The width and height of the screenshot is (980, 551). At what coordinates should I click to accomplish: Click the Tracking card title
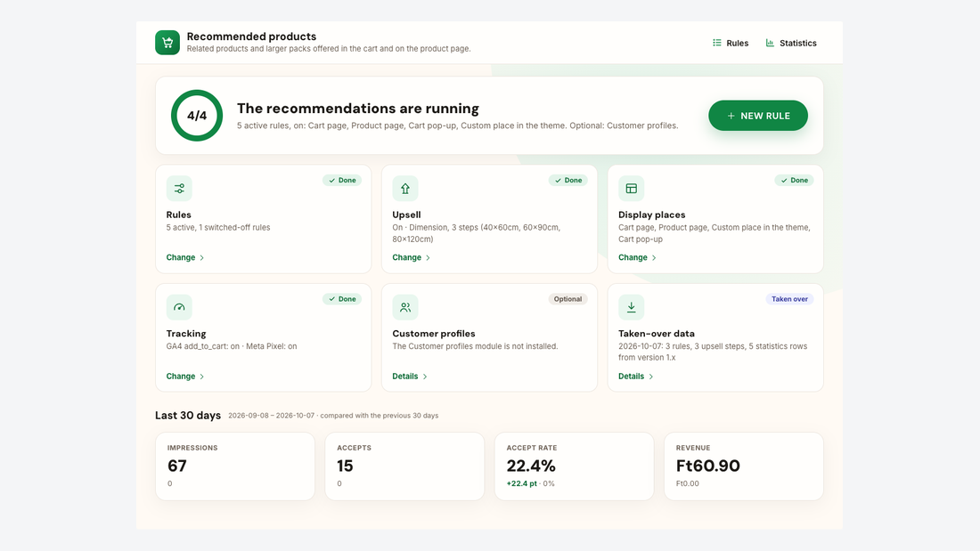click(x=186, y=333)
